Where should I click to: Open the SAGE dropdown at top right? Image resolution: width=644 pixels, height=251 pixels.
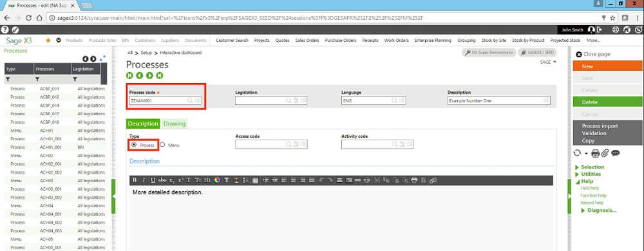point(548,62)
